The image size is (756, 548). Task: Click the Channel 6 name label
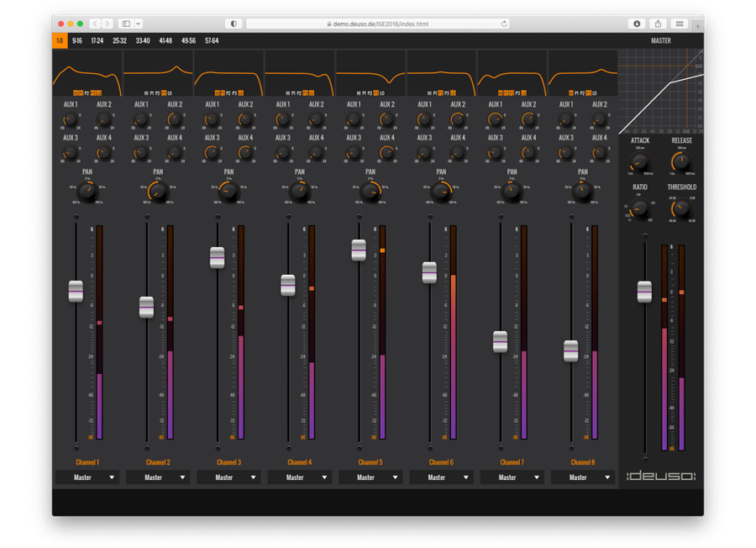[x=441, y=462]
